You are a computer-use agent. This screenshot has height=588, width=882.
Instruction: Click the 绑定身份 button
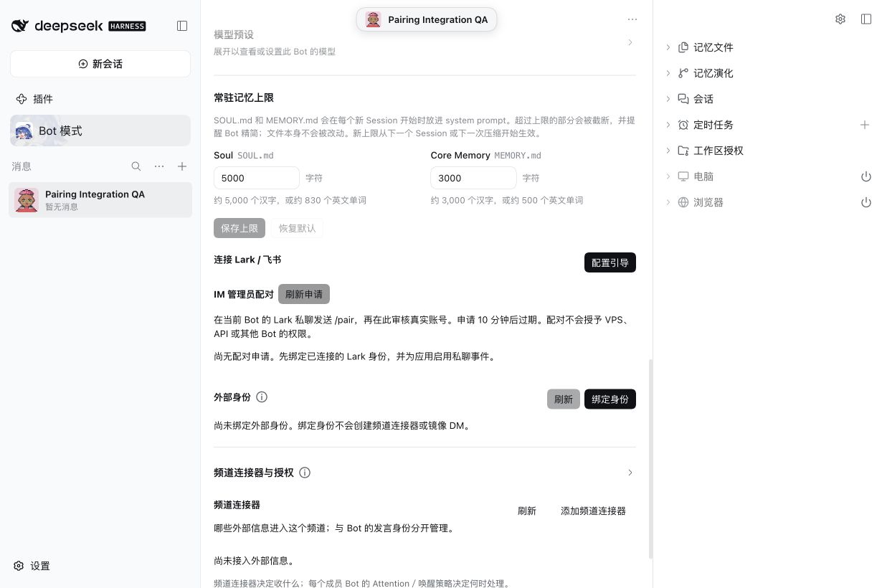(610, 399)
